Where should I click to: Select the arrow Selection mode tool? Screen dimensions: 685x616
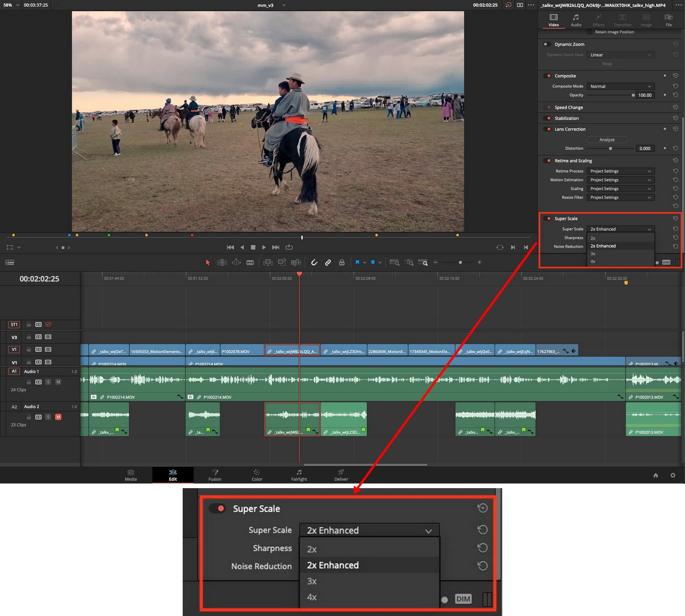(208, 263)
